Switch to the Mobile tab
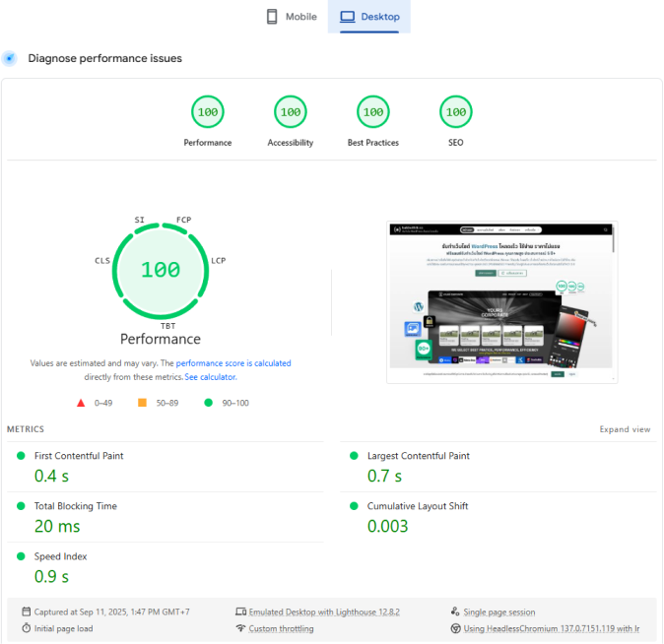The image size is (664, 644). point(292,17)
